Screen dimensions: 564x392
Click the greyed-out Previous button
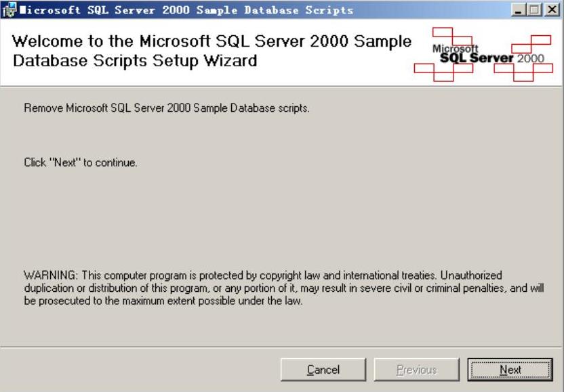coord(417,370)
